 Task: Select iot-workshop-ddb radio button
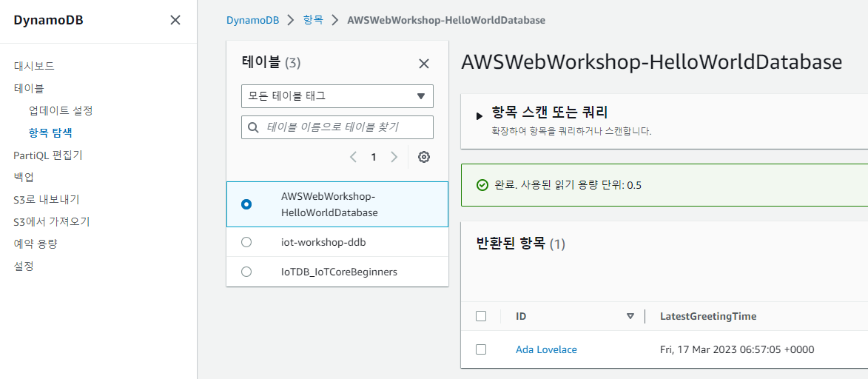247,242
